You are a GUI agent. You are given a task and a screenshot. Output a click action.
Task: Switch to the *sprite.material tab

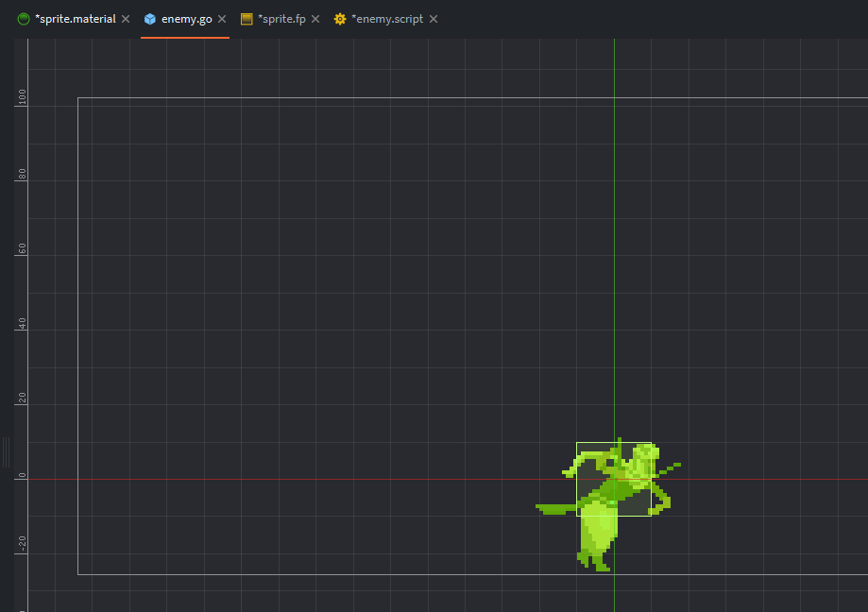coord(75,19)
